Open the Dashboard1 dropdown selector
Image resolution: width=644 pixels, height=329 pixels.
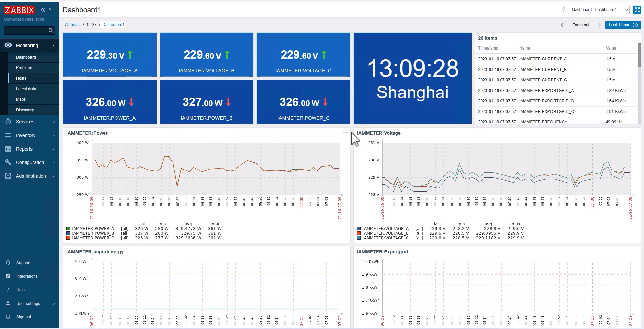(611, 10)
